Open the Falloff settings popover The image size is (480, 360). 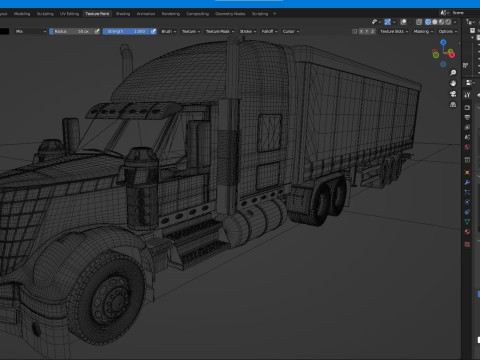(269, 31)
